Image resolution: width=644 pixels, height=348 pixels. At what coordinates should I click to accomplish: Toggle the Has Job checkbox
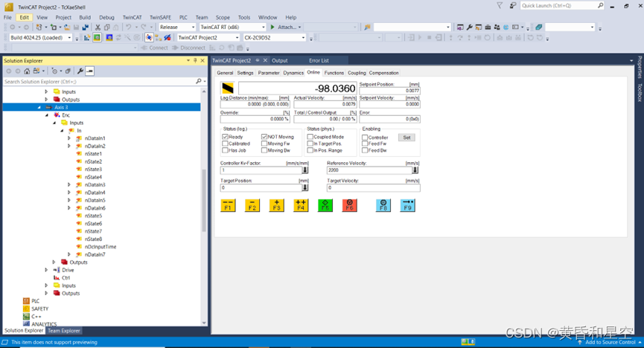[225, 150]
